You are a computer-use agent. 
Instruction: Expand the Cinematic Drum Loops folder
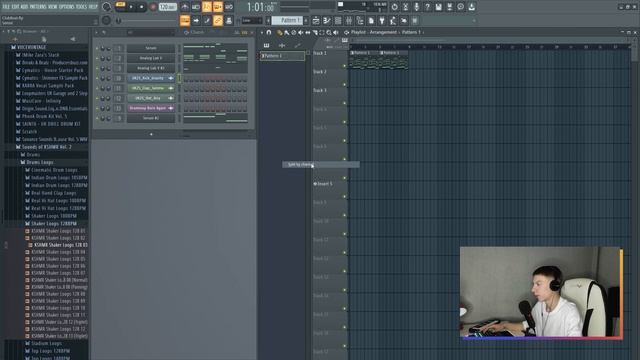pos(54,170)
